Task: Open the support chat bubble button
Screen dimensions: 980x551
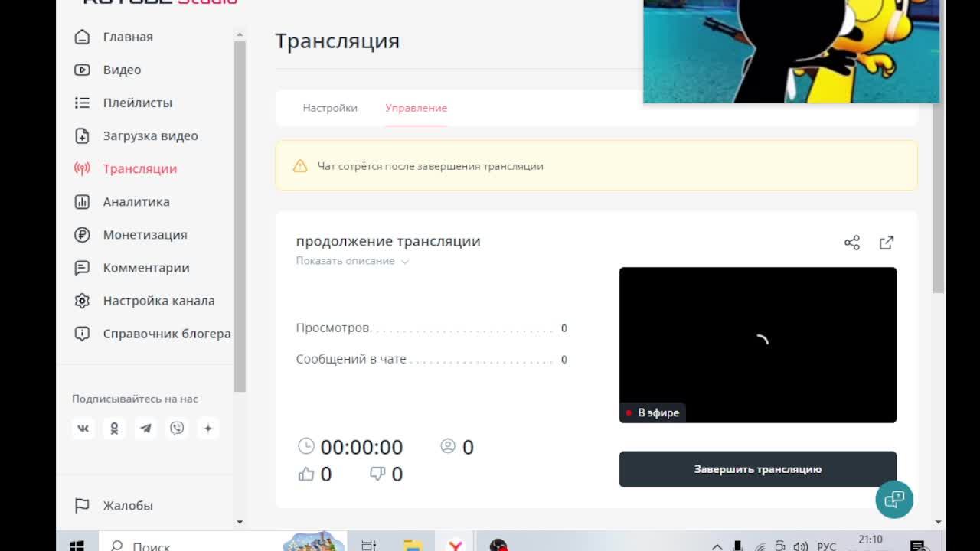Action: 894,500
